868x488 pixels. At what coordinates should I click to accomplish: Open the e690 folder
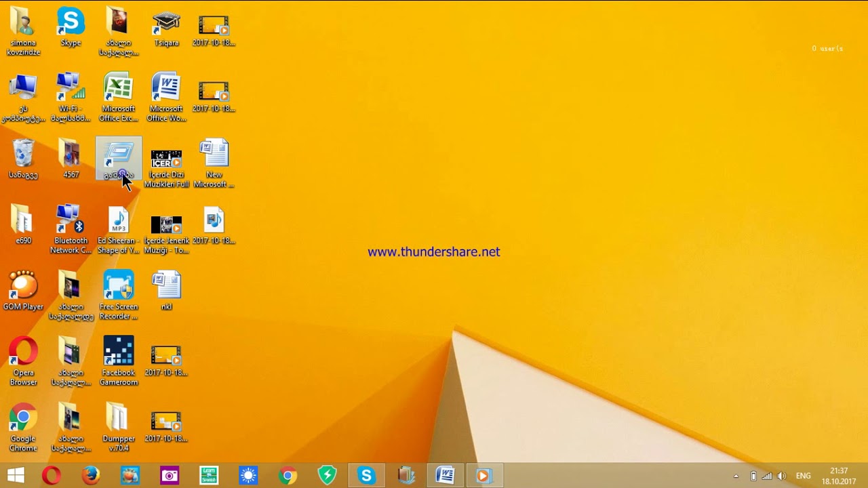point(23,225)
